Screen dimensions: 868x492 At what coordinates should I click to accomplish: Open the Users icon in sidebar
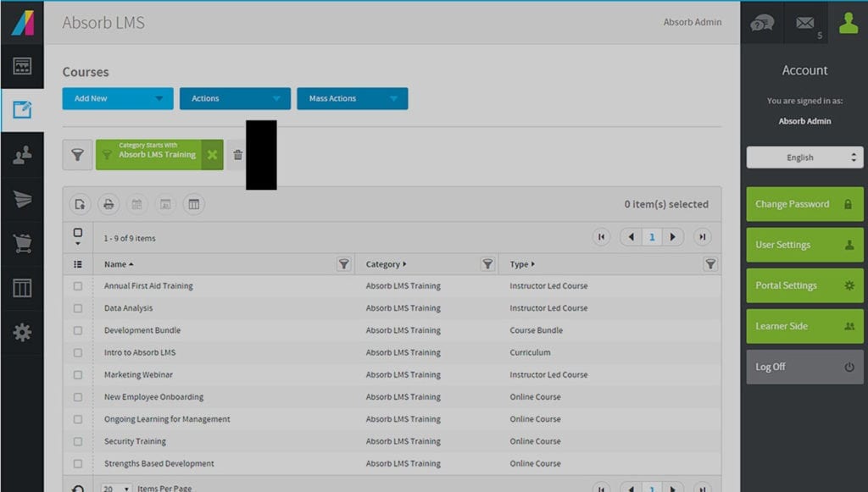click(x=22, y=155)
